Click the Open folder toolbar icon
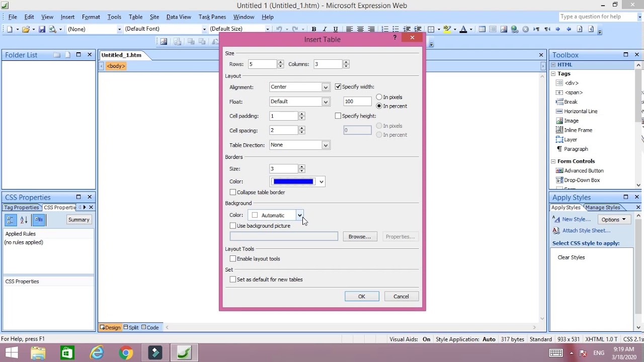Viewport: 644px width, 362px height. (26, 29)
